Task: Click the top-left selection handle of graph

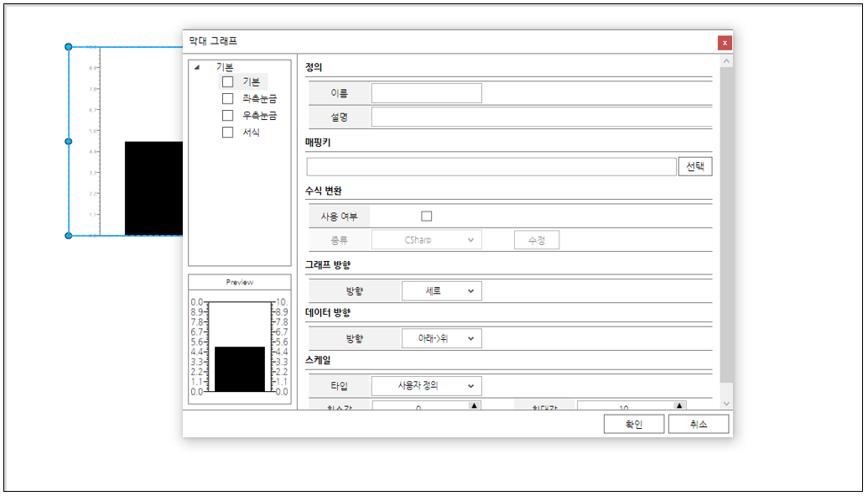Action: tap(69, 47)
